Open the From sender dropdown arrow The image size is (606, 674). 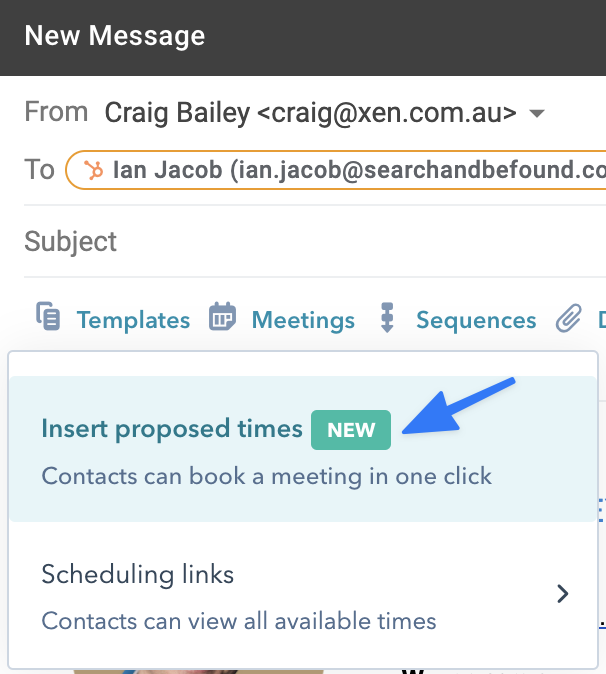tap(537, 113)
